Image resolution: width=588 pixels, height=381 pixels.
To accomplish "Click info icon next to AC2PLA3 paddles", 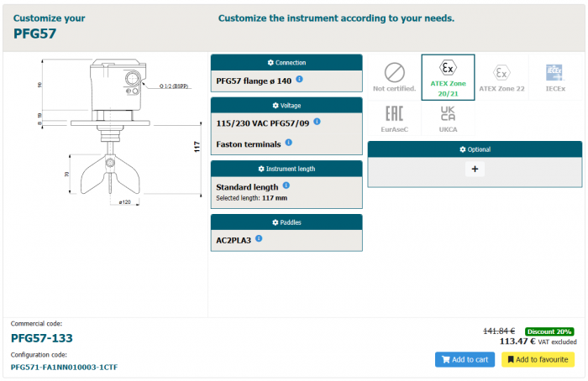I will point(259,238).
